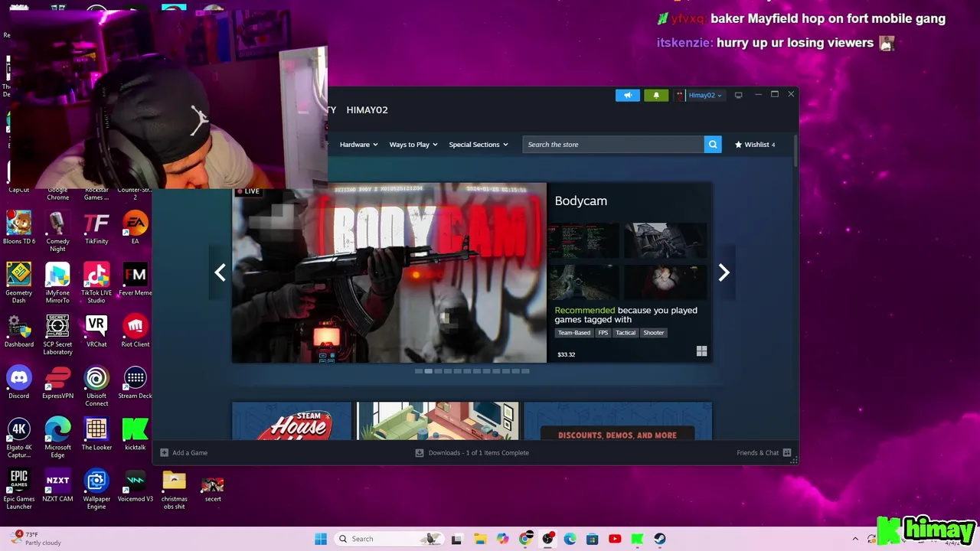Expand the Special Sections menu
This screenshot has width=980, height=551.
coord(479,145)
